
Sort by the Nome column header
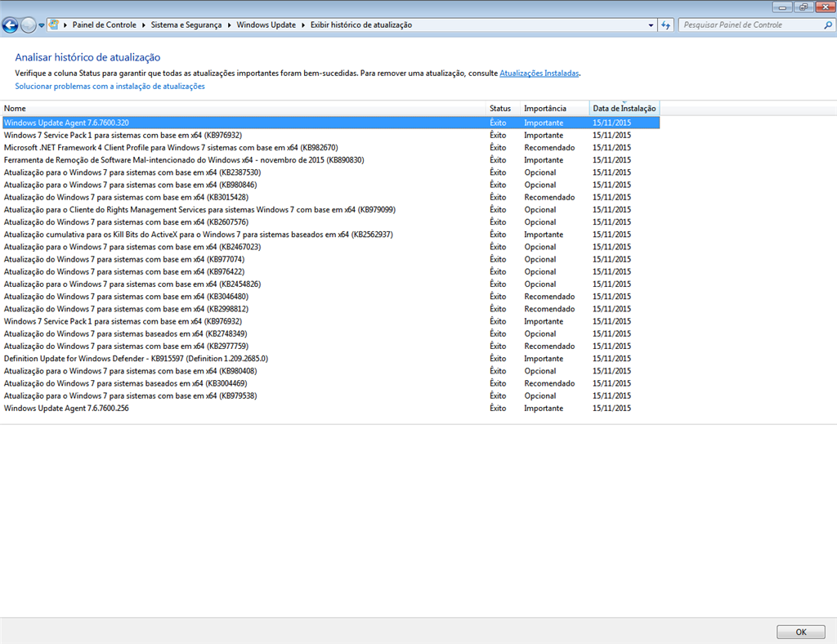(x=243, y=109)
